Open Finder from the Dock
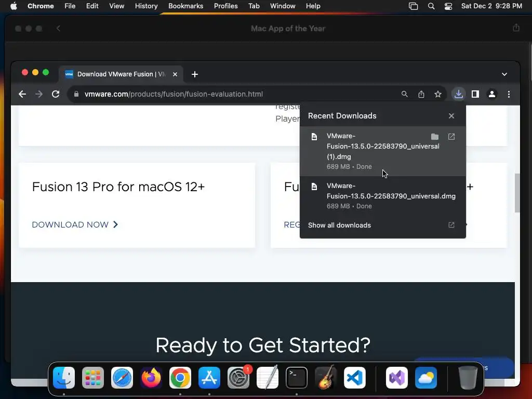This screenshot has height=399, width=532. (x=64, y=378)
